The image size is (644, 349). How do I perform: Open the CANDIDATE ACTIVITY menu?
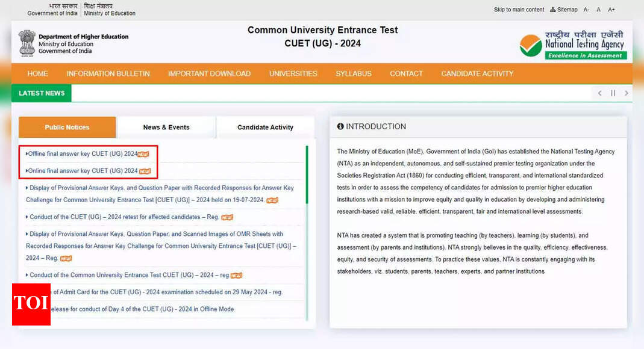(477, 74)
